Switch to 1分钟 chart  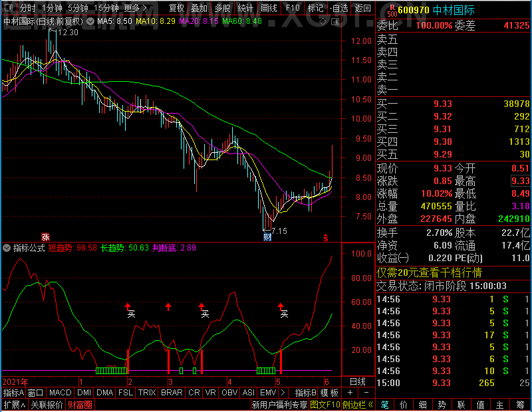pyautogui.click(x=52, y=8)
